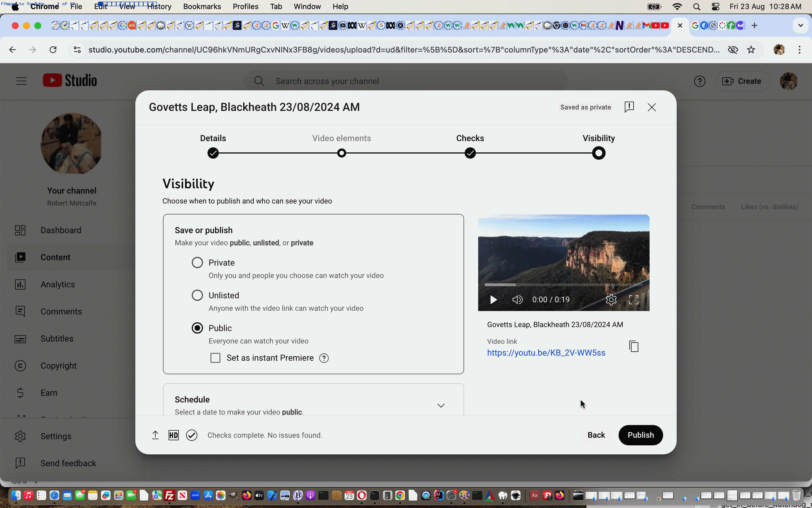Open help for instant Premiere option

click(324, 358)
